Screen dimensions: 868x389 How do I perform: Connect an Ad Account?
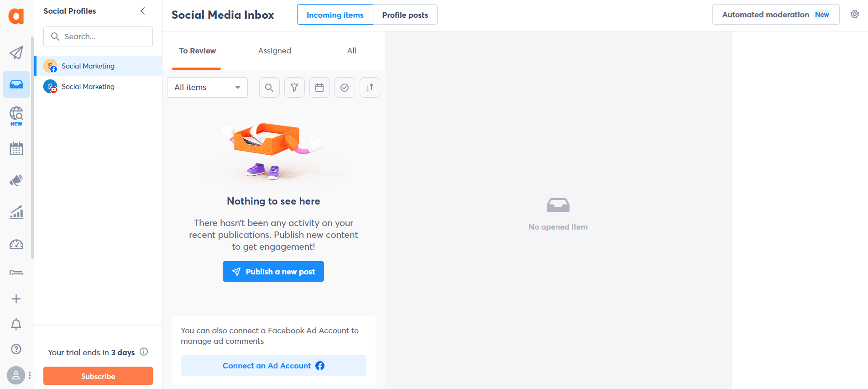(x=273, y=365)
